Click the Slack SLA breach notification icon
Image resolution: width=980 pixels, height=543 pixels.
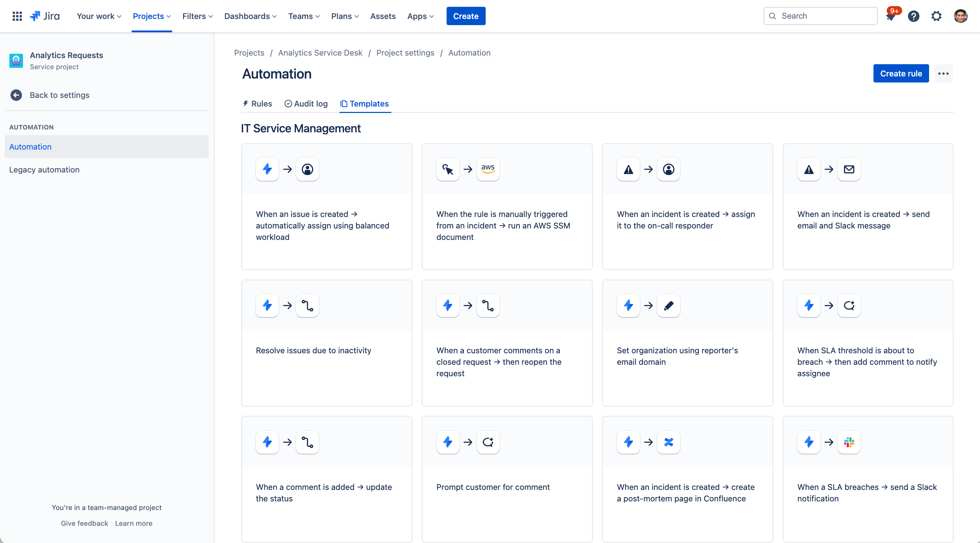(850, 442)
